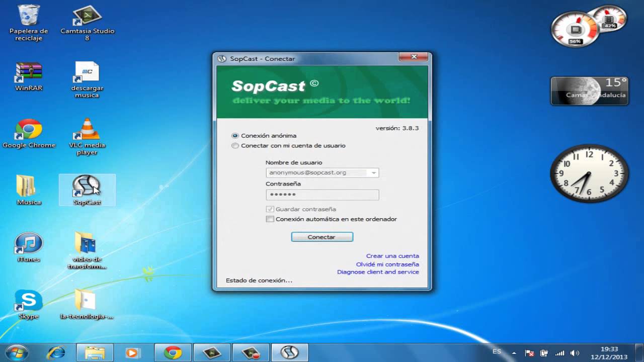Viewport: 644px width, 362px height.
Task: Switch to Chrome on the taskbar
Action: pos(173,353)
